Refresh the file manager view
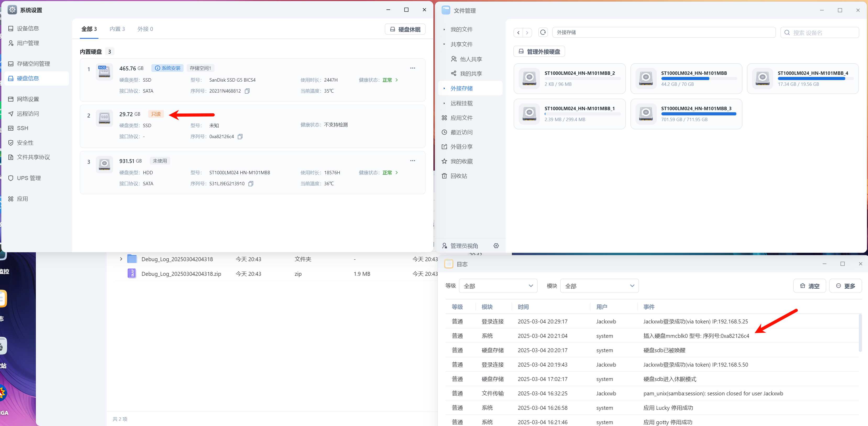This screenshot has width=868, height=426. (543, 32)
